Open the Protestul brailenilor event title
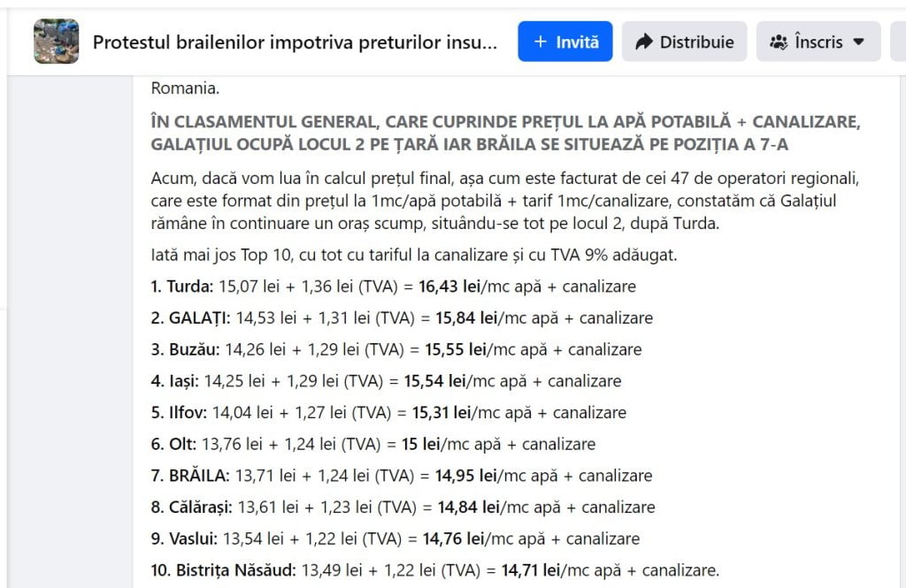 [x=295, y=42]
